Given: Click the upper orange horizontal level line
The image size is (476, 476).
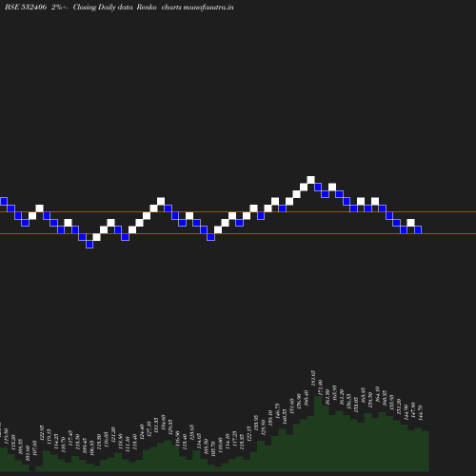Looking at the screenshot, I should coord(238,211).
